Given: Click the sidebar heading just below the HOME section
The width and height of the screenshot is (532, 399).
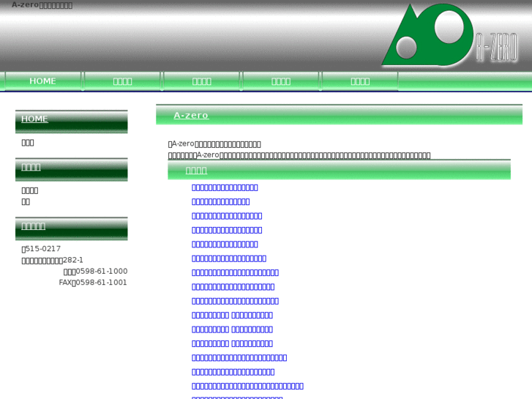Looking at the screenshot, I should pos(31,167).
